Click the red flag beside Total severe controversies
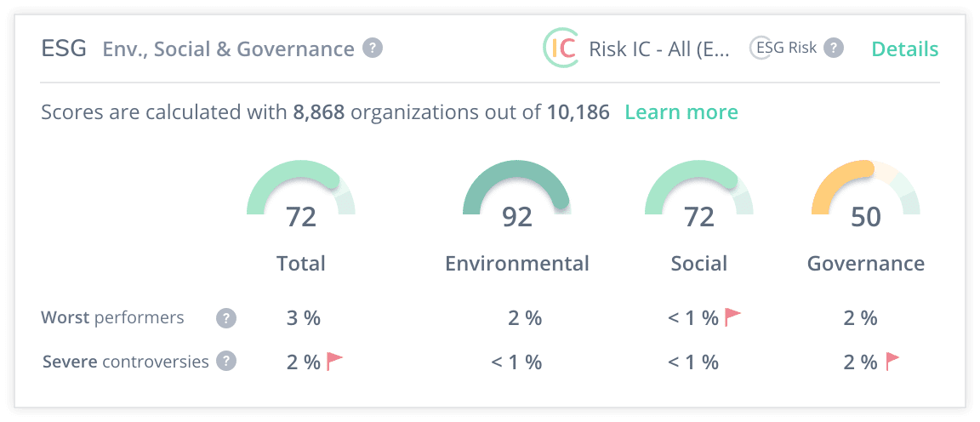Screen dimensions: 980x422 tap(334, 362)
